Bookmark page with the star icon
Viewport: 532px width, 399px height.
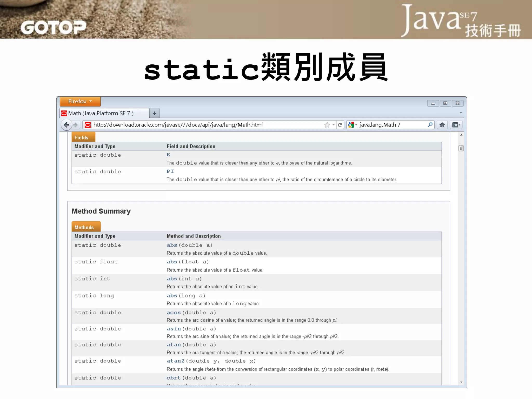(327, 125)
